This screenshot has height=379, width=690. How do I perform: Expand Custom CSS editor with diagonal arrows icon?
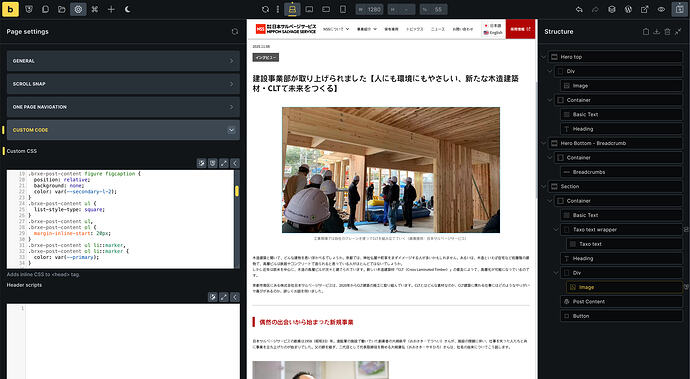(224, 163)
